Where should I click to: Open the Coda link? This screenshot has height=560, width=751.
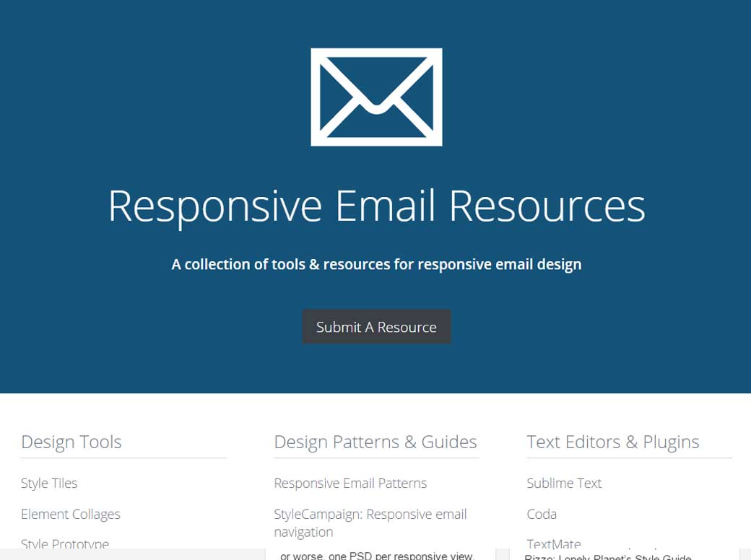pos(541,514)
